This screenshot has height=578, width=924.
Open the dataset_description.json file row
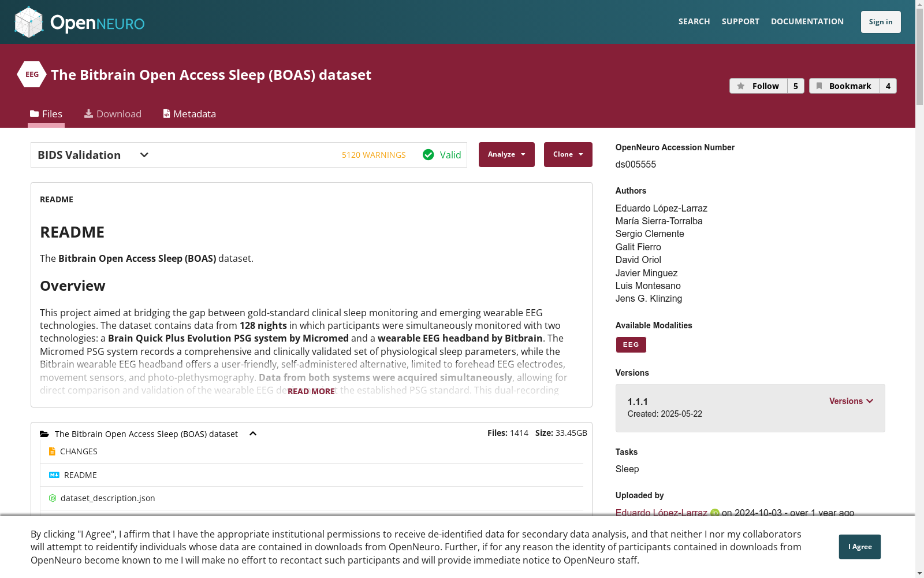pyautogui.click(x=312, y=498)
